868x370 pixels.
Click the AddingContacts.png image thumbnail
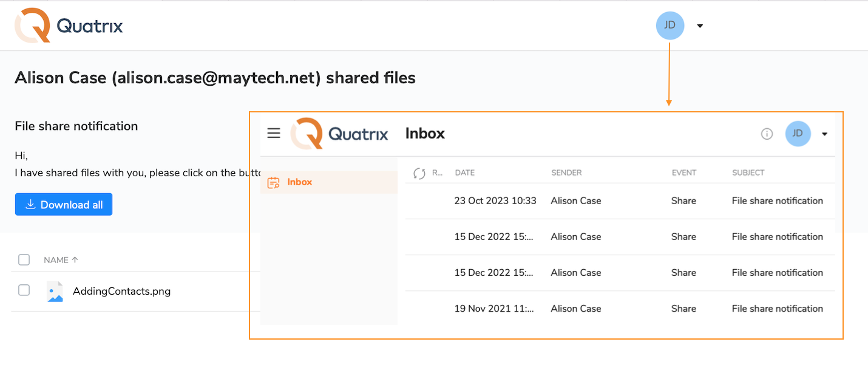click(x=54, y=290)
